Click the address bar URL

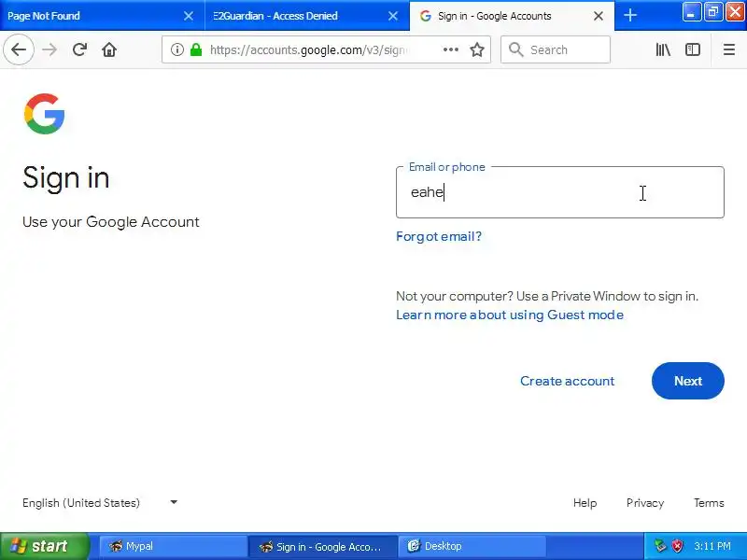310,49
